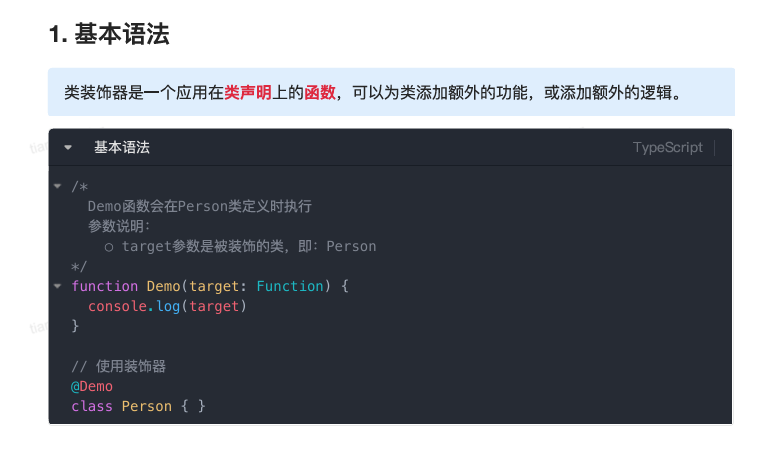This screenshot has width=774, height=466.
Task: Click the red highlighted word 函数
Action: click(x=320, y=93)
